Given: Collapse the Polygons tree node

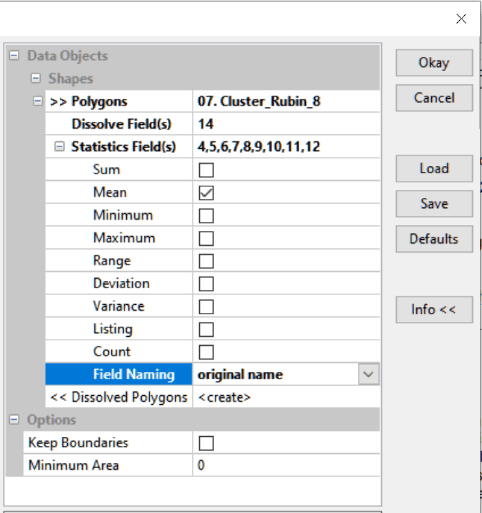Looking at the screenshot, I should pos(38,101).
